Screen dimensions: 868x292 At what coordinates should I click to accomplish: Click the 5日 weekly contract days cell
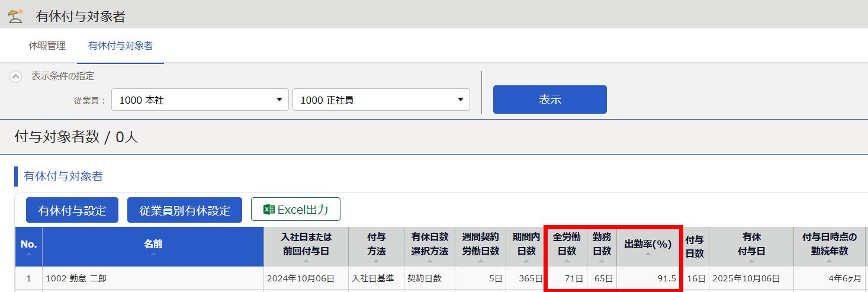pyautogui.click(x=481, y=278)
